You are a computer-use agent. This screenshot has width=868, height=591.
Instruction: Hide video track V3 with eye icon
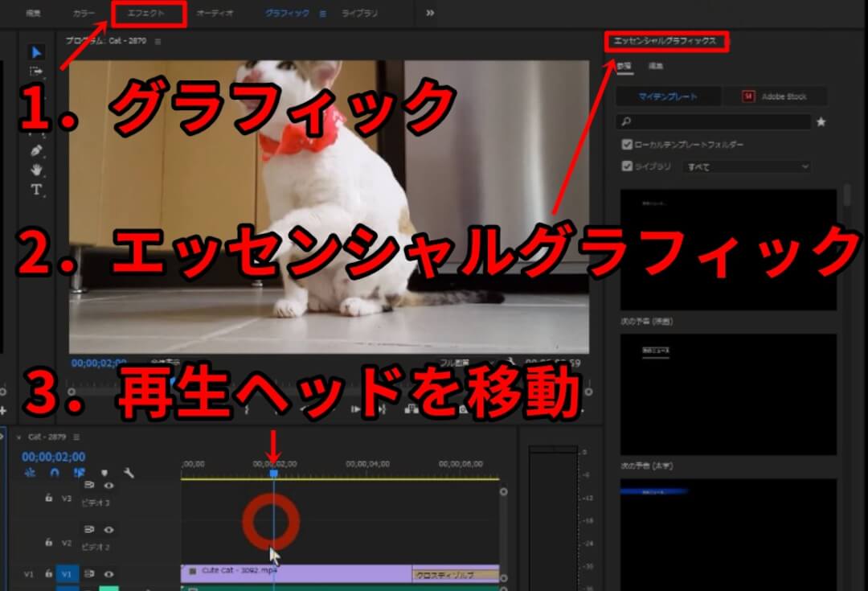tap(109, 485)
